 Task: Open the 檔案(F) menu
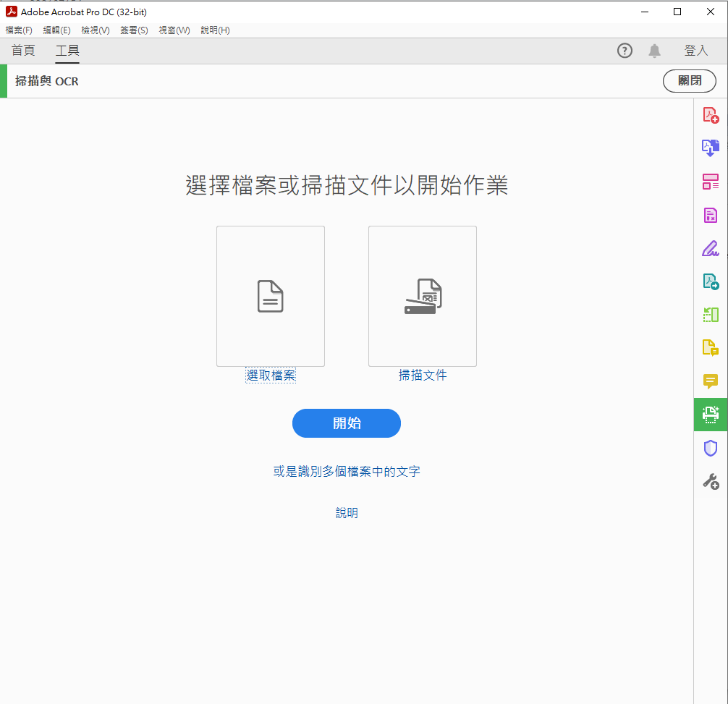pyautogui.click(x=19, y=30)
